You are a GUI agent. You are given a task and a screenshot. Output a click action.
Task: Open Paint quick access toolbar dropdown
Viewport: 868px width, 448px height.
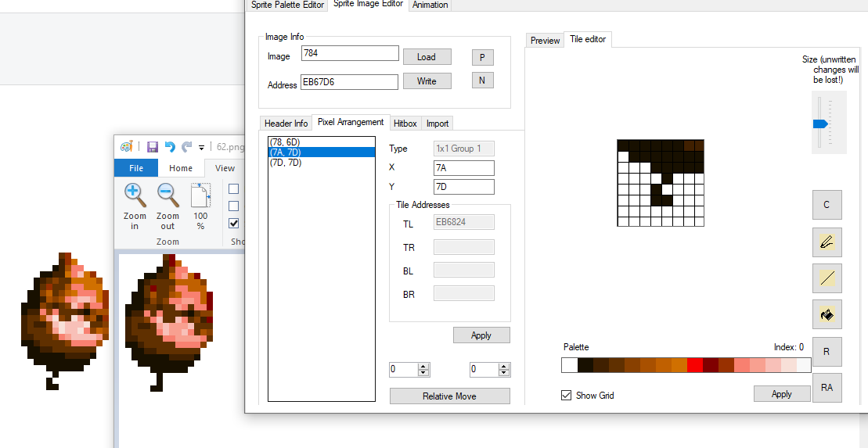(x=201, y=147)
